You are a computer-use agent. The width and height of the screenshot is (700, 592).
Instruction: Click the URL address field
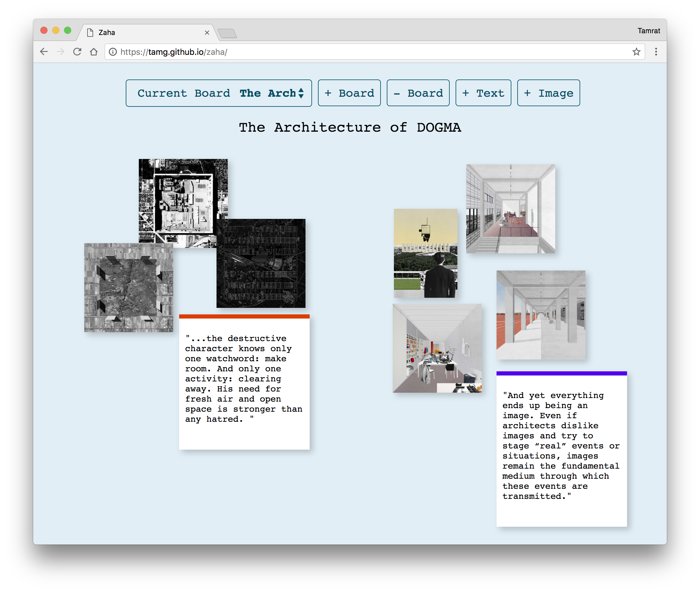[x=369, y=52]
